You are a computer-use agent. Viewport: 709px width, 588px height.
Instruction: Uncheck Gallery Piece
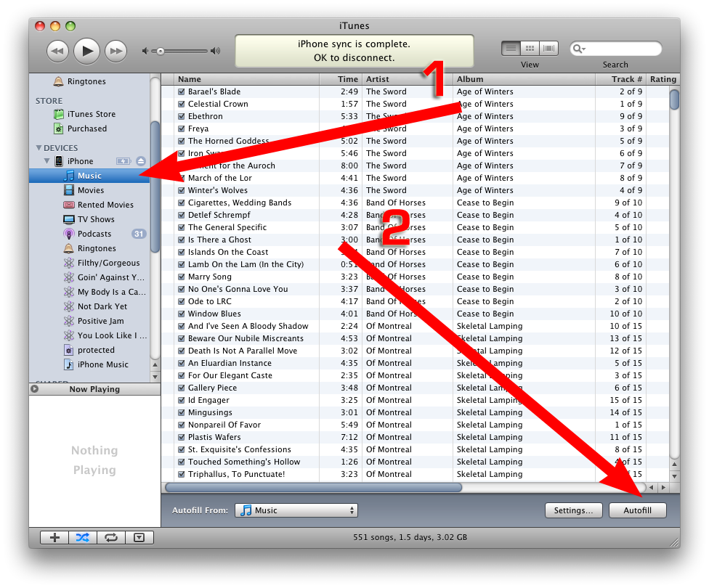click(182, 388)
